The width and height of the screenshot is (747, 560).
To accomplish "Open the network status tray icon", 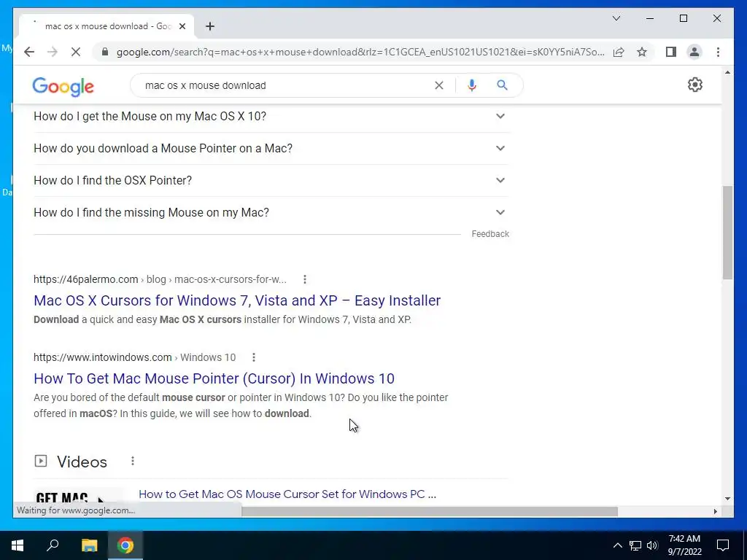I will click(635, 545).
